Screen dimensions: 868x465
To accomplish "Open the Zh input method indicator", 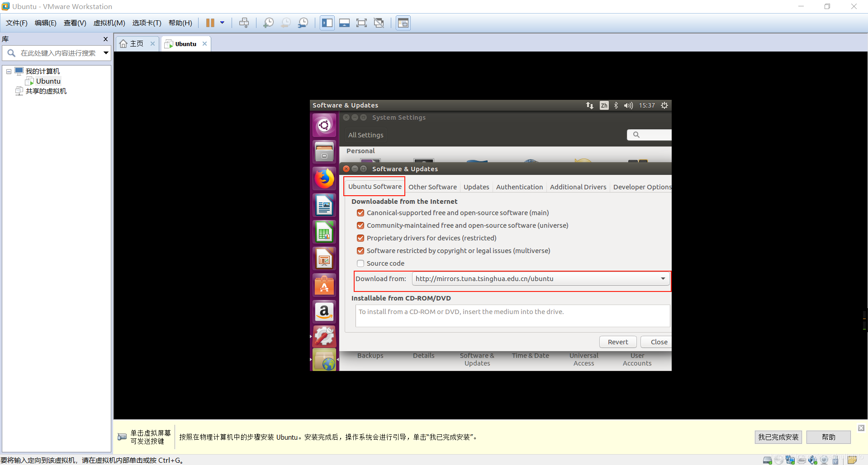I will tap(604, 105).
